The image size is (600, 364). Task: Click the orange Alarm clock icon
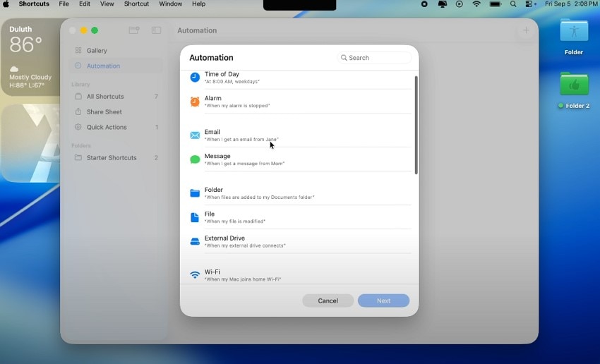coord(195,102)
